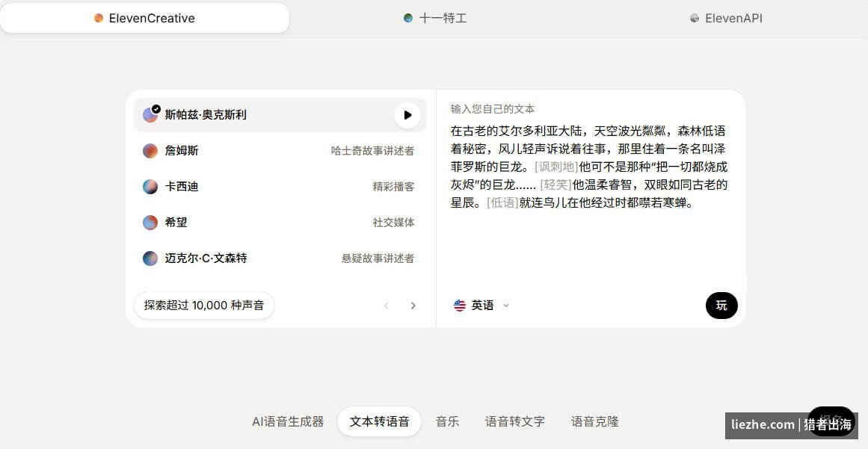Click the 迈克尔·C·文森特 voice avatar
The image size is (868, 449).
(150, 258)
